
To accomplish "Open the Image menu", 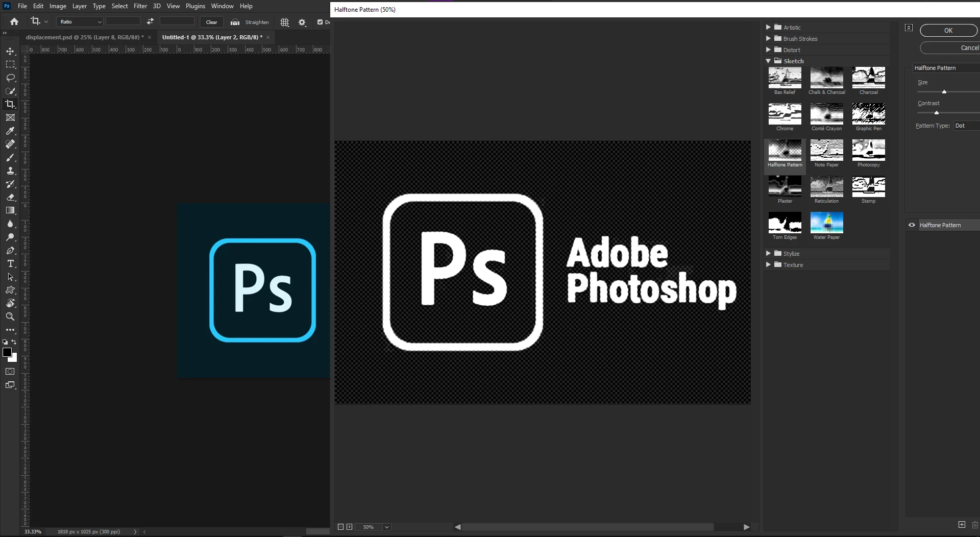I will (58, 6).
